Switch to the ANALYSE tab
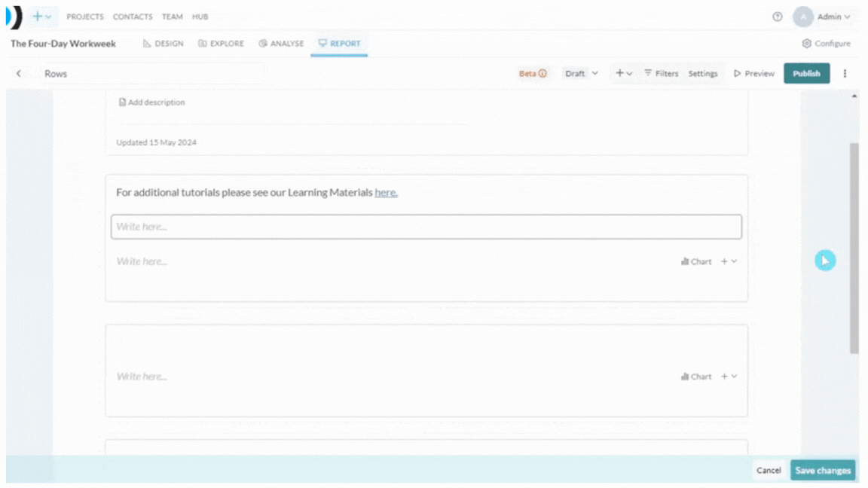This screenshot has height=488, width=868. point(281,43)
